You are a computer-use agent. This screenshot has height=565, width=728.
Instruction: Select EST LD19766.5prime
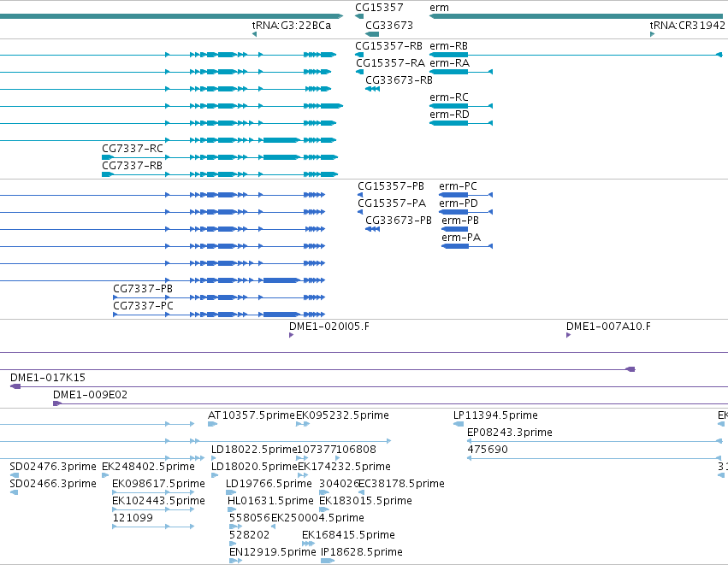click(231, 492)
